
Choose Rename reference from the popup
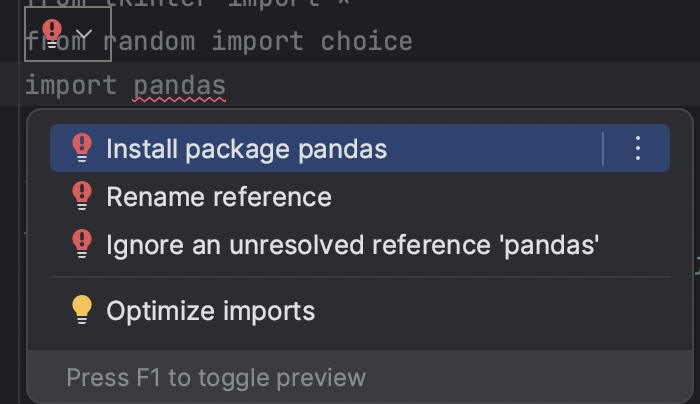click(x=218, y=197)
